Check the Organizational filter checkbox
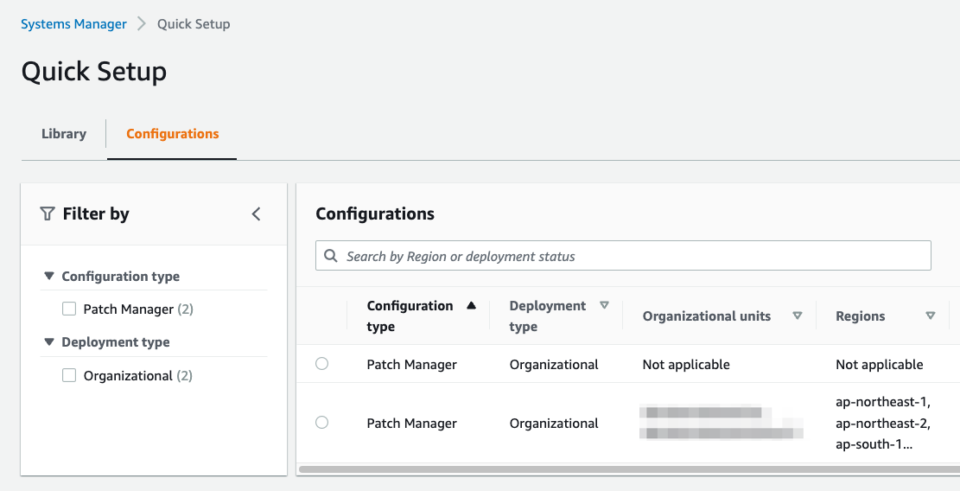This screenshot has height=491, width=960. click(69, 375)
